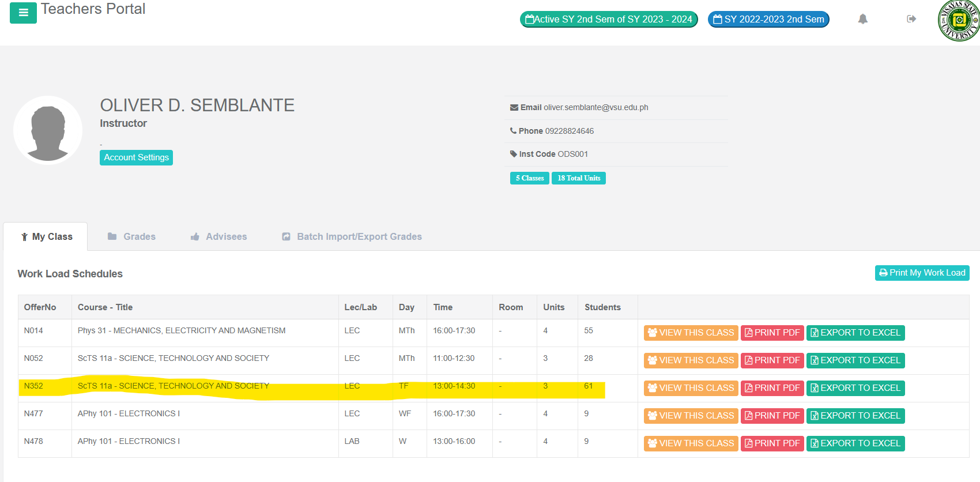Click Print My Work Load button

point(922,273)
